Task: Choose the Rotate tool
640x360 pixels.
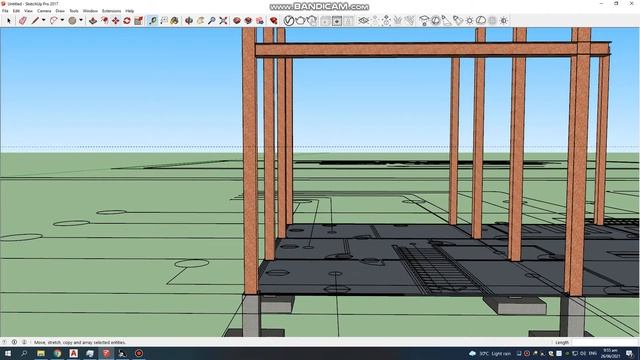Action: [x=127, y=20]
